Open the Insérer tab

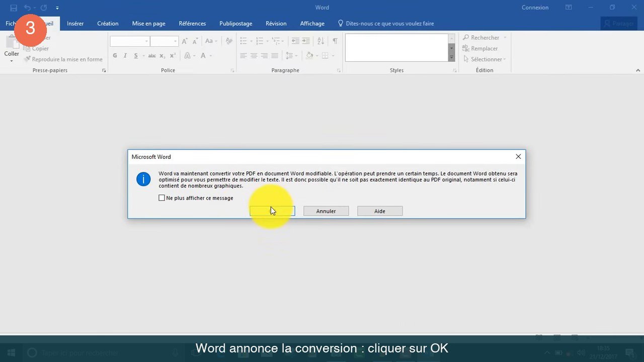click(75, 24)
